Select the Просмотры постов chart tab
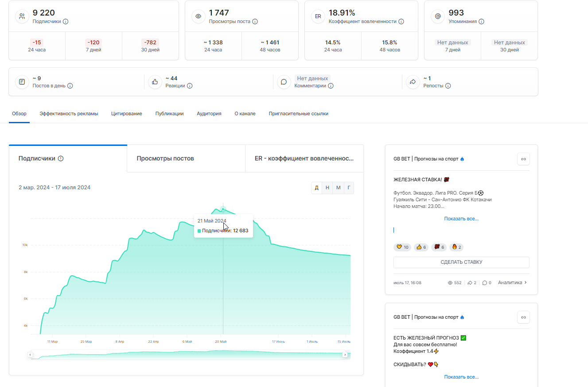588x387 pixels. [186, 158]
